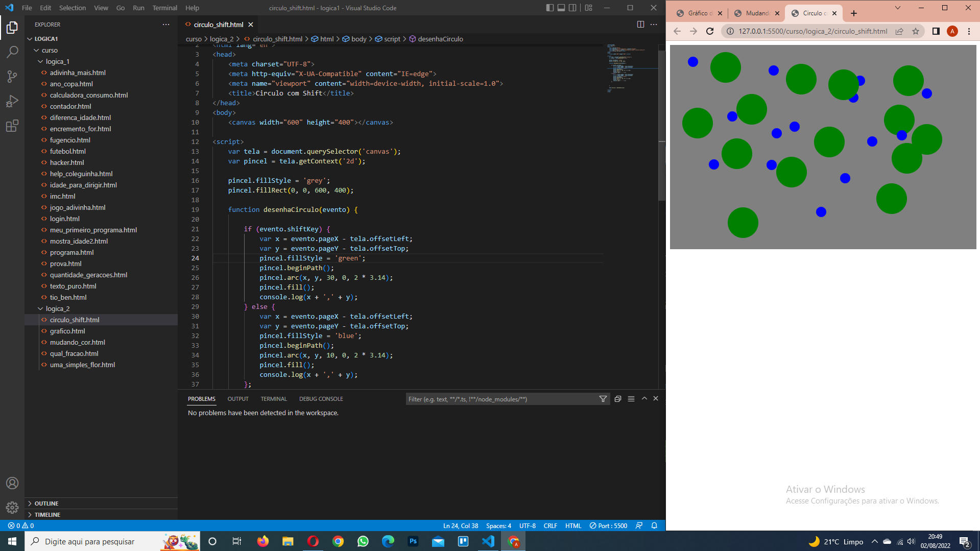Click Ln 24, Col 38 position indicator

pyautogui.click(x=461, y=525)
